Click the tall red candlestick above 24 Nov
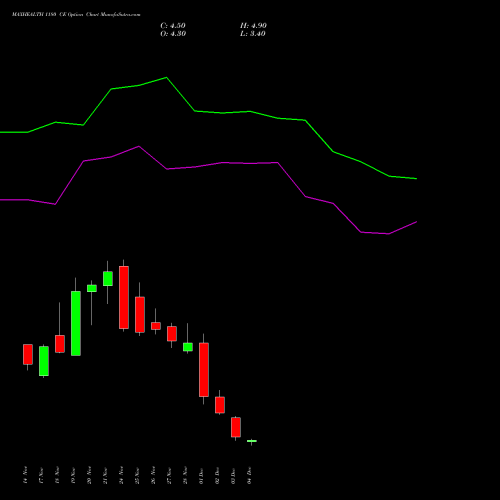The image size is (500, 500). pyautogui.click(x=124, y=297)
